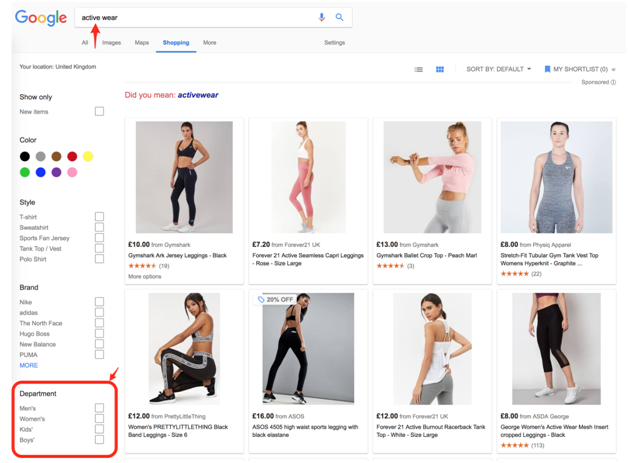Click inside the search input field

[x=190, y=17]
